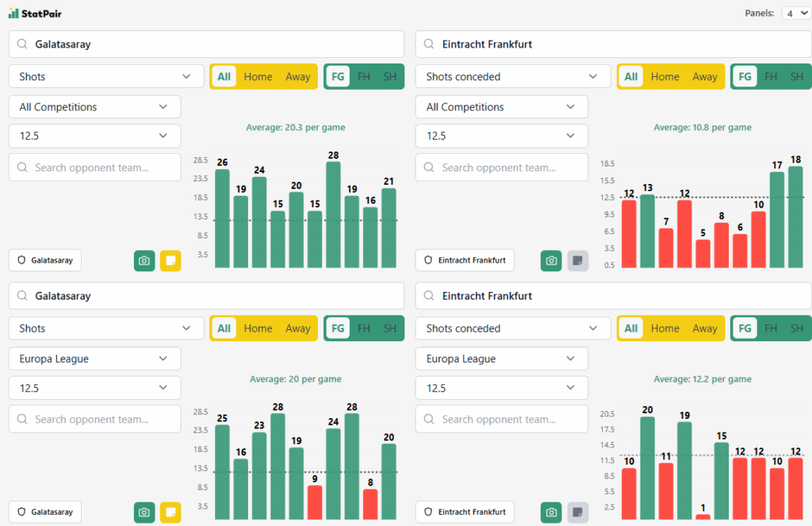Select Home in Frankfurt All Competitions panel
This screenshot has width=812, height=526.
click(x=665, y=77)
